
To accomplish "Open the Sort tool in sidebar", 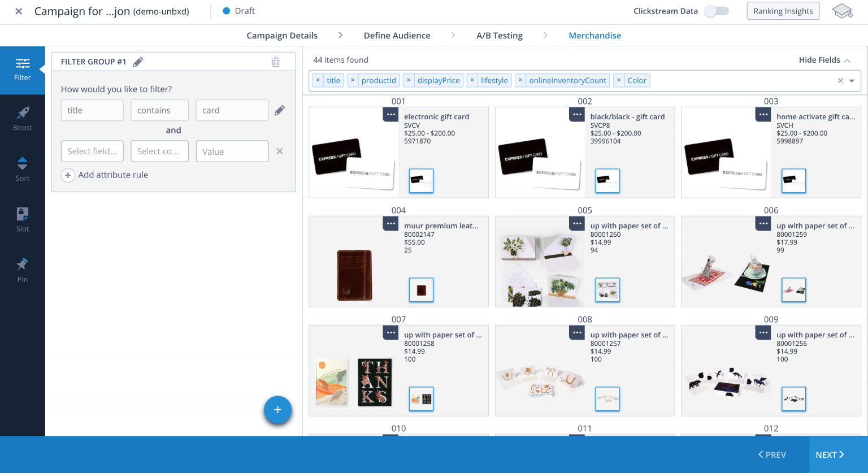I will (x=23, y=170).
